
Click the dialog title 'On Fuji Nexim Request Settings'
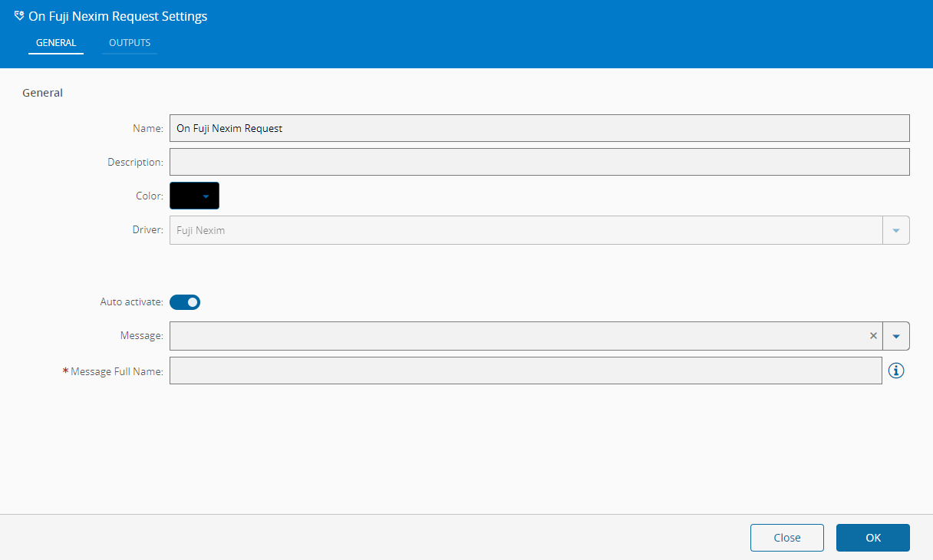pyautogui.click(x=117, y=16)
